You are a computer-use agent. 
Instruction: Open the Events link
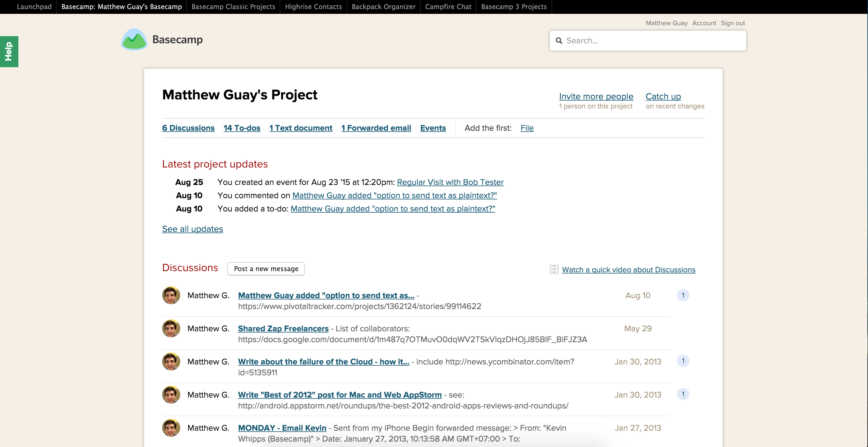433,128
